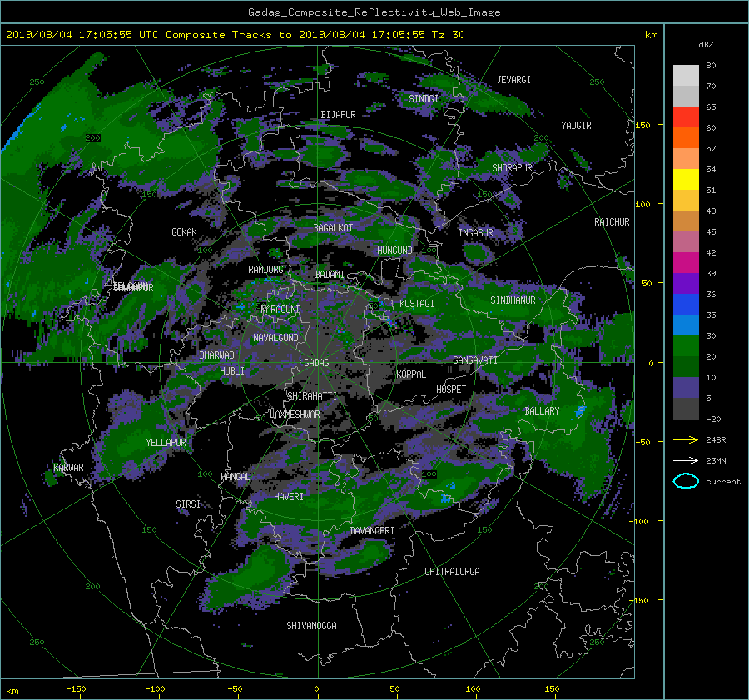Image resolution: width=749 pixels, height=700 pixels.
Task: Click the Gadag_Composite_Reflectivity_Web_Image title
Action: click(x=374, y=12)
